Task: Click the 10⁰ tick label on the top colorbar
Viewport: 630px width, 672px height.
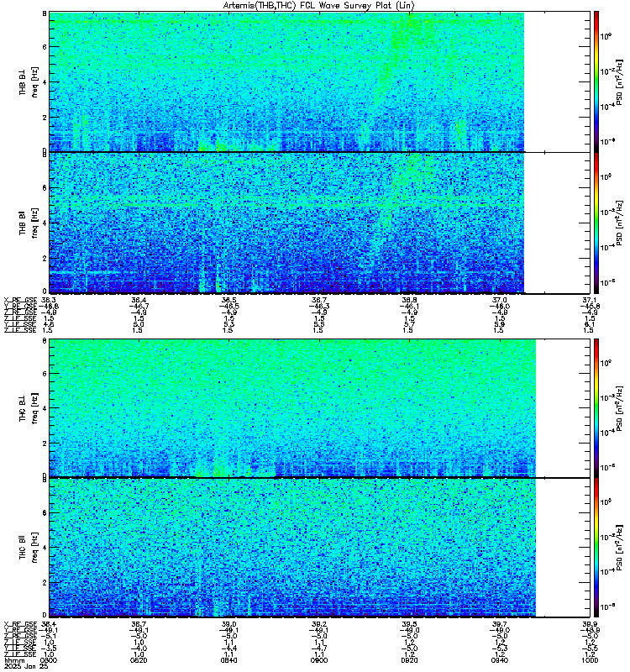Action: click(606, 36)
